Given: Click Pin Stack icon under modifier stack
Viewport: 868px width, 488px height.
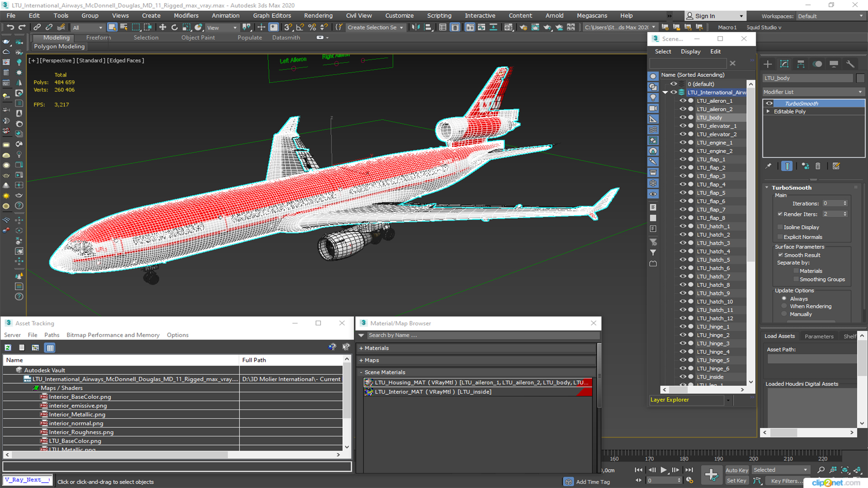Looking at the screenshot, I should tap(769, 166).
